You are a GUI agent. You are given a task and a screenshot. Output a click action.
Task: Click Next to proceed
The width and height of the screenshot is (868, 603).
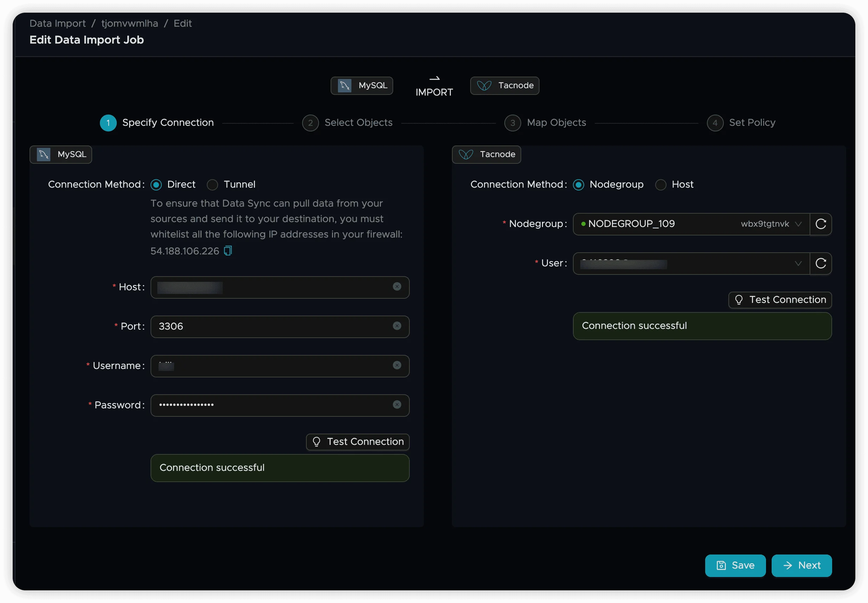(802, 566)
